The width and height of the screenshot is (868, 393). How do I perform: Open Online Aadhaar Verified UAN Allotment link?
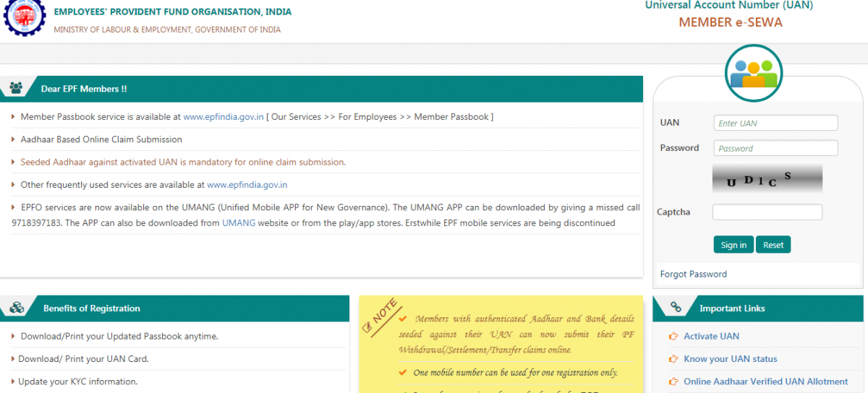pos(766,381)
